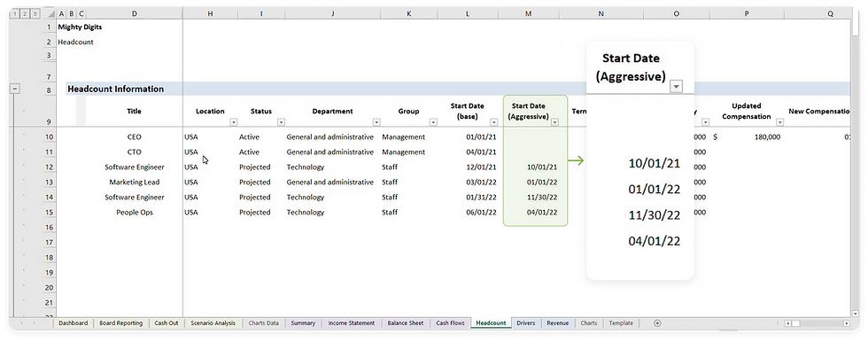Image resolution: width=868 pixels, height=342 pixels.
Task: Open the Department column filter dropdown
Action: (376, 122)
